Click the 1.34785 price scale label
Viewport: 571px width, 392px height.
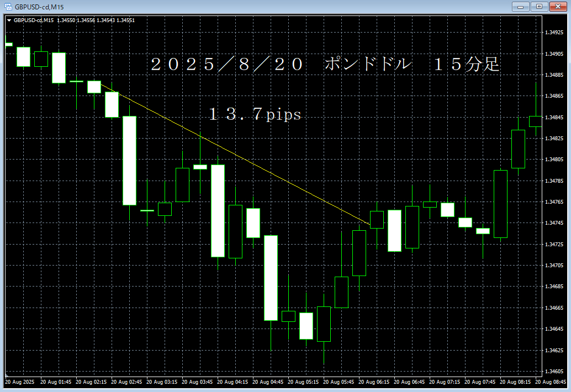click(x=554, y=181)
